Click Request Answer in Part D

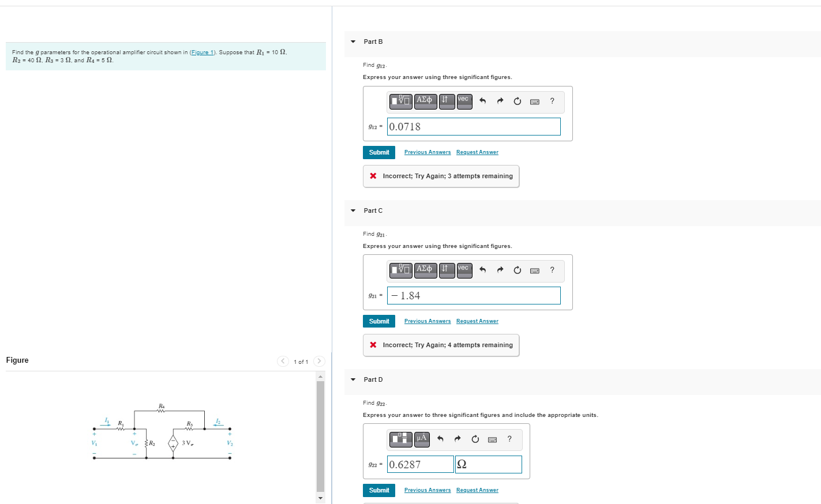click(477, 490)
